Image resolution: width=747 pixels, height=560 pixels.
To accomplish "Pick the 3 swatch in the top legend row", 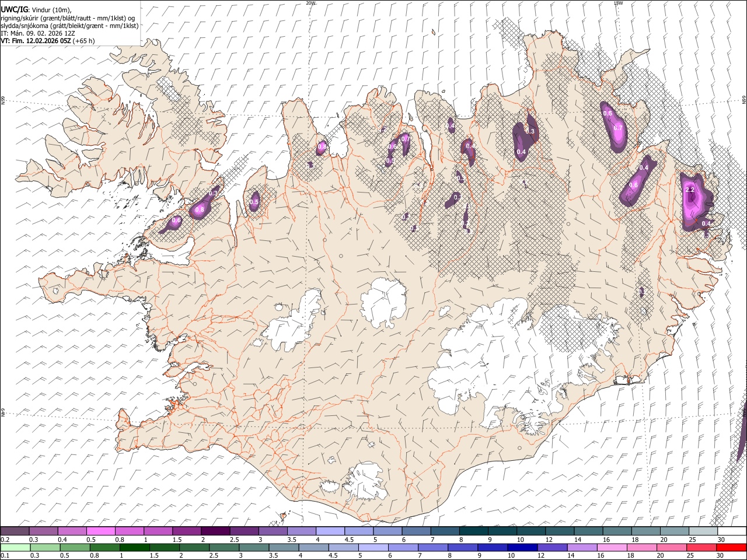I will pyautogui.click(x=273, y=531).
